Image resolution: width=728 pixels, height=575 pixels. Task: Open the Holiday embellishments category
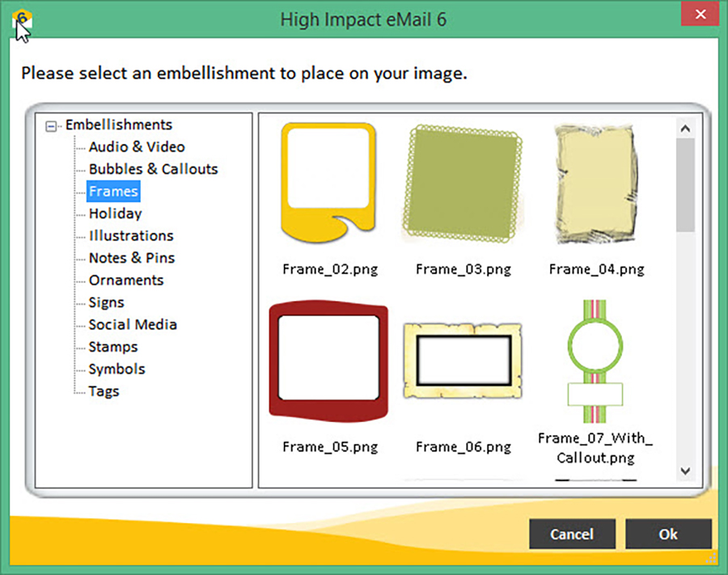click(116, 214)
